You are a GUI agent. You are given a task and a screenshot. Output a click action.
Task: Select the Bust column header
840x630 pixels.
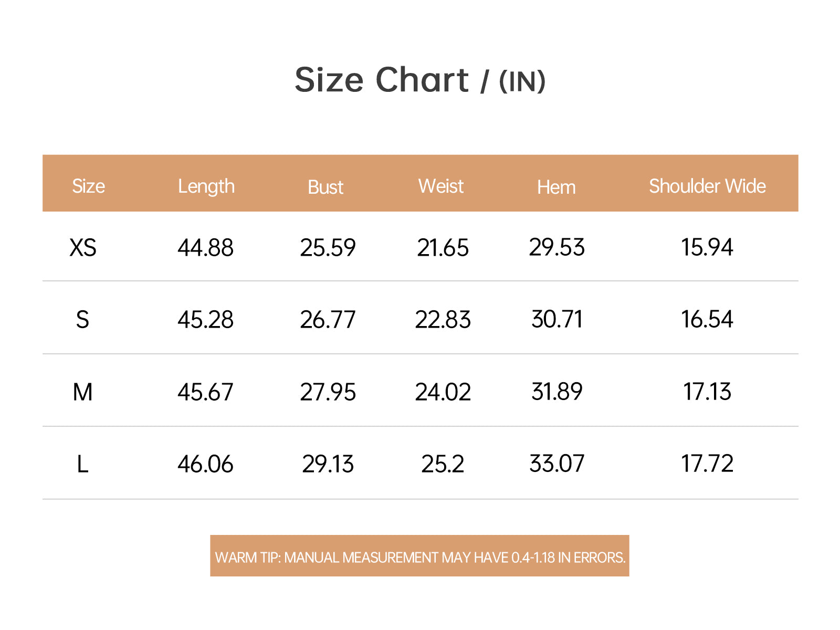(x=325, y=187)
